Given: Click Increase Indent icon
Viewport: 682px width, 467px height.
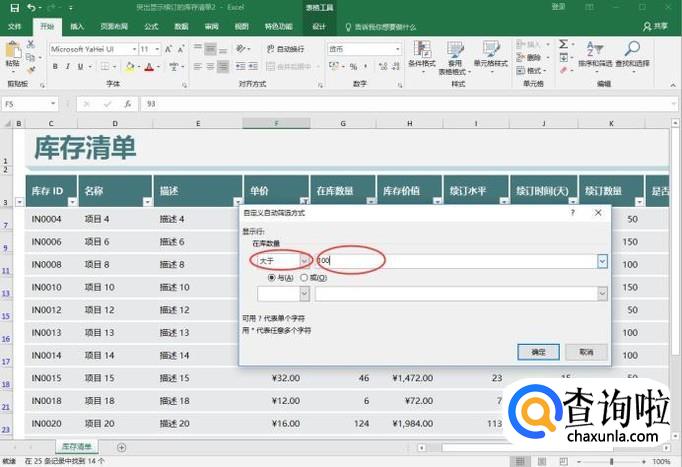Looking at the screenshot, I should point(253,67).
